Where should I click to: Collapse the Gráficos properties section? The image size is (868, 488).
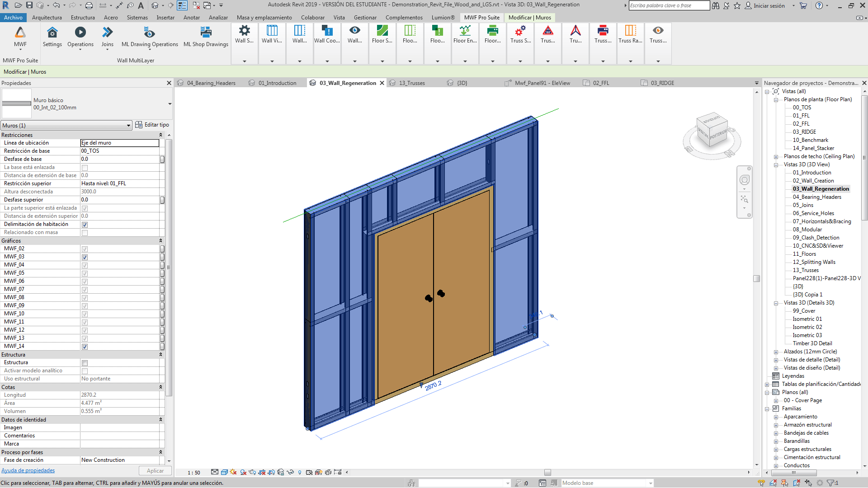point(160,241)
